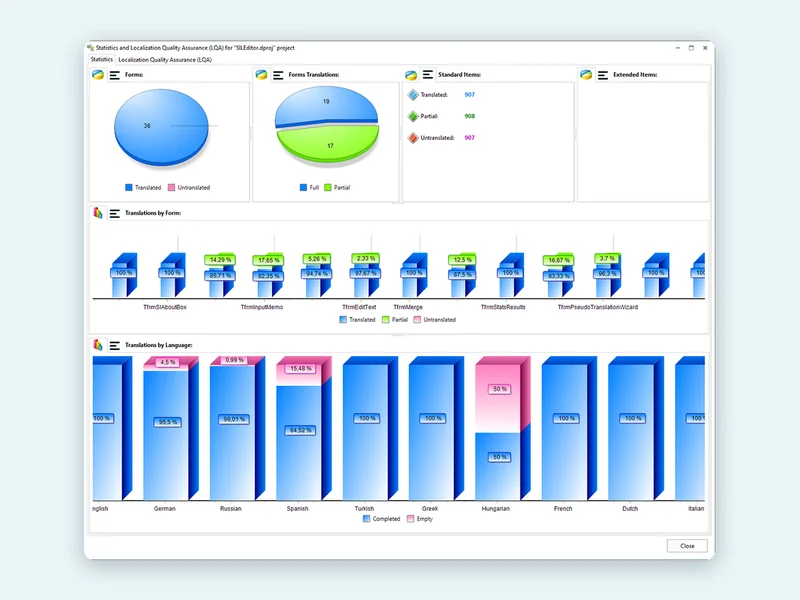The width and height of the screenshot is (800, 600).
Task: Click the blue Translated diamond icon
Action: pos(413,94)
